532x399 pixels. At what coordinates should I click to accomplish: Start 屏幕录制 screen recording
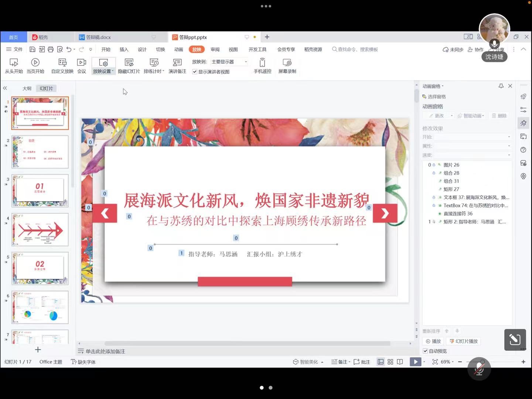287,63
